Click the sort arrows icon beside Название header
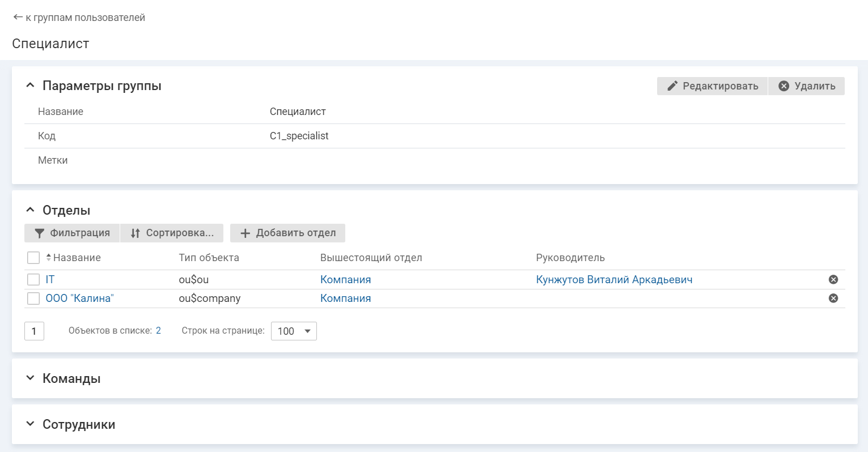868x452 pixels. coord(48,258)
